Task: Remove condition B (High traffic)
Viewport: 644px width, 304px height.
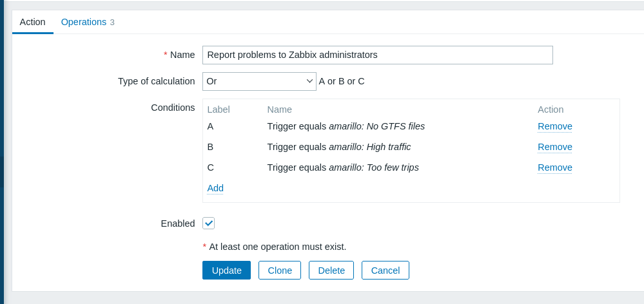Action: pyautogui.click(x=554, y=147)
